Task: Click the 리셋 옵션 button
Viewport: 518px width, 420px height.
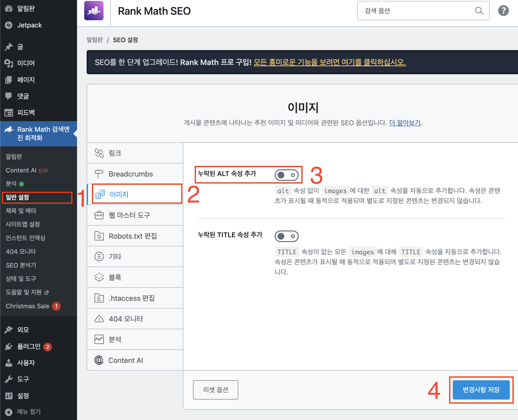Action: (x=215, y=390)
